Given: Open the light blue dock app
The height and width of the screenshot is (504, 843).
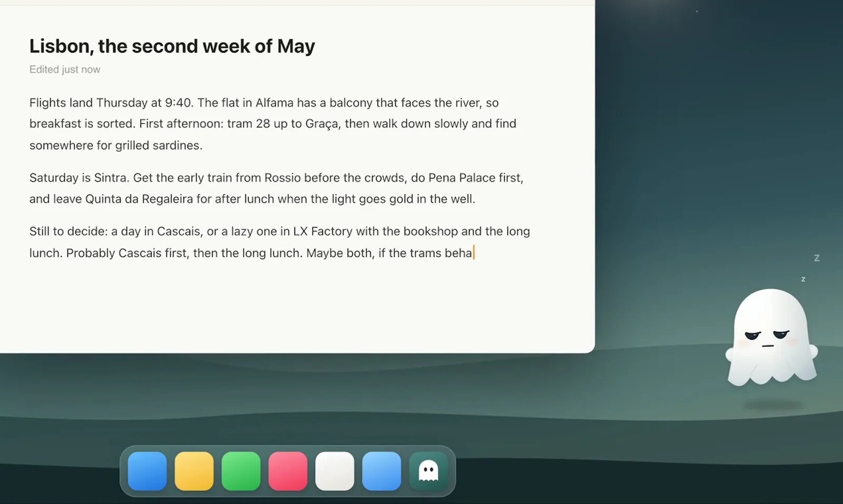Looking at the screenshot, I should click(x=381, y=471).
